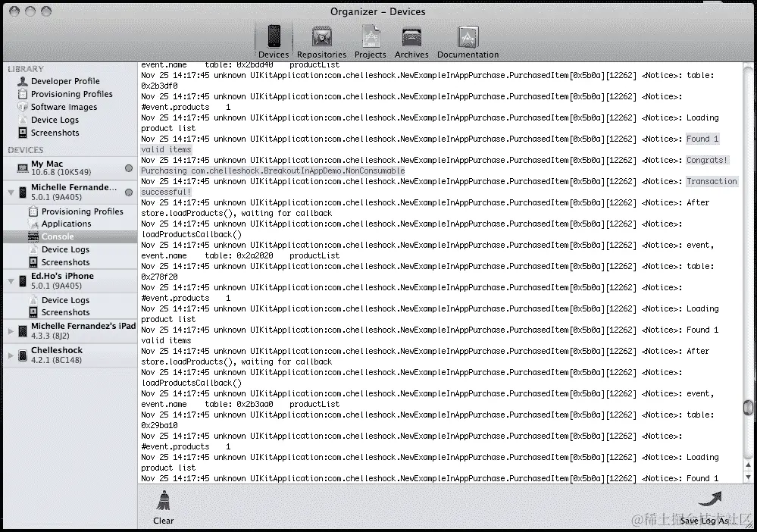Click the console scrollbar thumb
This screenshot has width=757, height=532.
pyautogui.click(x=749, y=407)
